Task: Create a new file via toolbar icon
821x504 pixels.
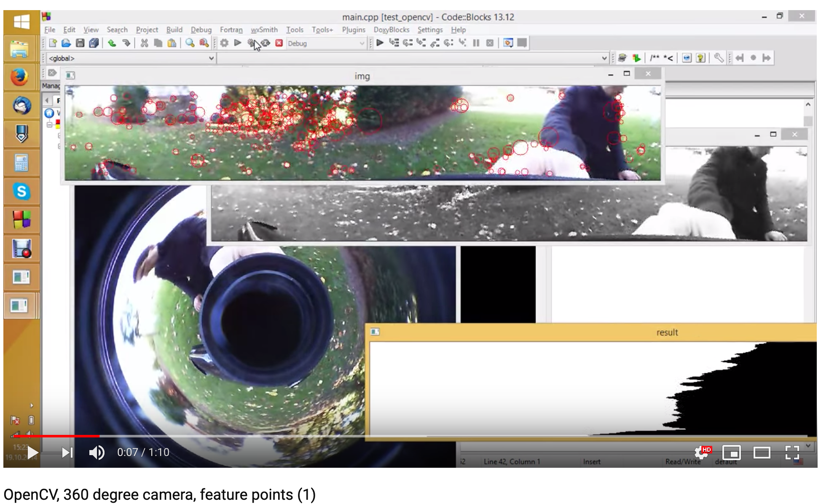Action: tap(53, 43)
